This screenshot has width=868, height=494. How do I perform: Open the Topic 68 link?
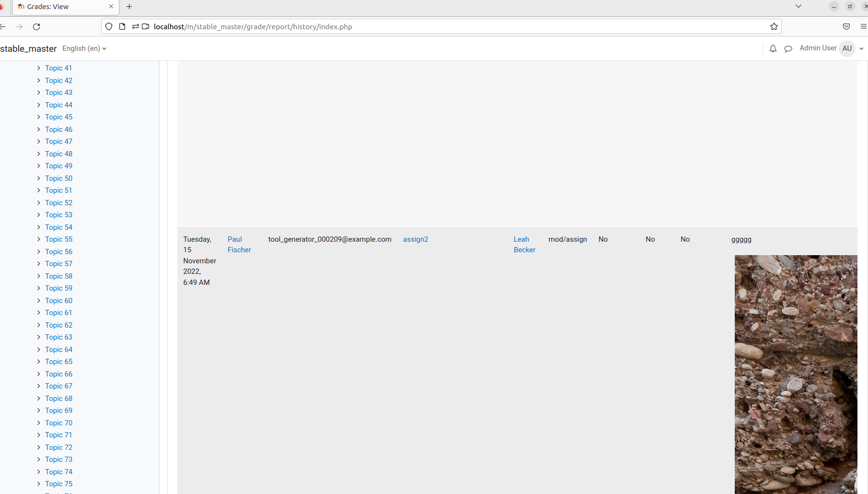[x=59, y=399]
